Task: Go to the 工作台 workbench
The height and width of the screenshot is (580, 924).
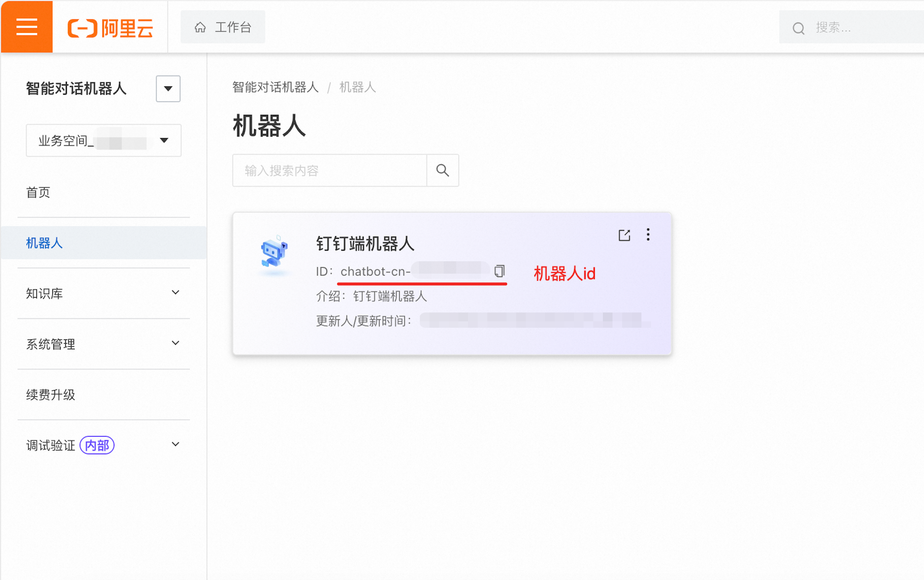Action: (x=223, y=27)
